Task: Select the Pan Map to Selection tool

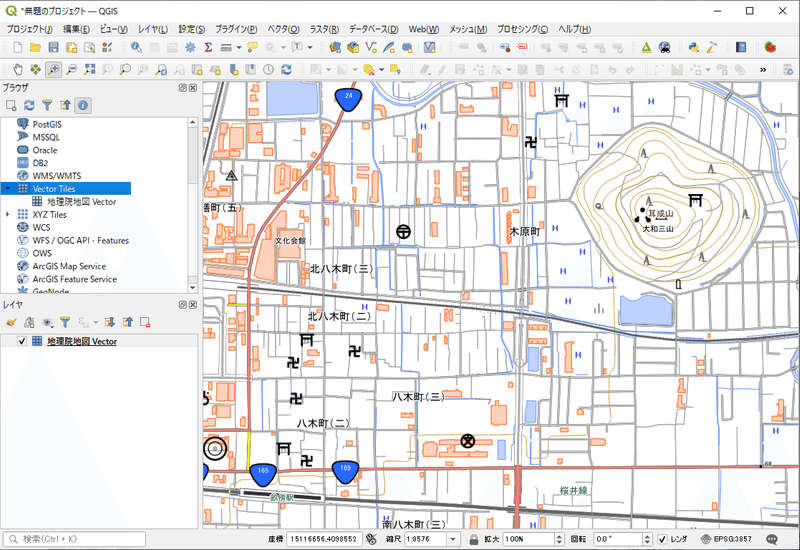Action: pos(35,69)
